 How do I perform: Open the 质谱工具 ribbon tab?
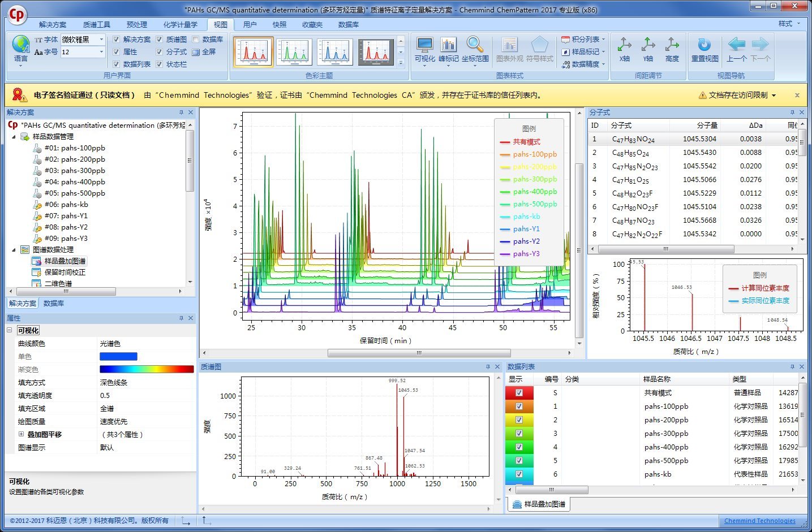tap(96, 24)
